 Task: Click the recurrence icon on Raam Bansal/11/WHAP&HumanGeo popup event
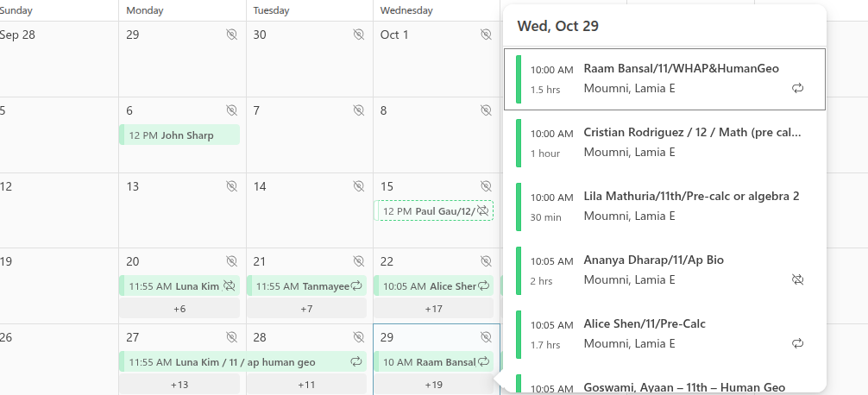[x=798, y=88]
